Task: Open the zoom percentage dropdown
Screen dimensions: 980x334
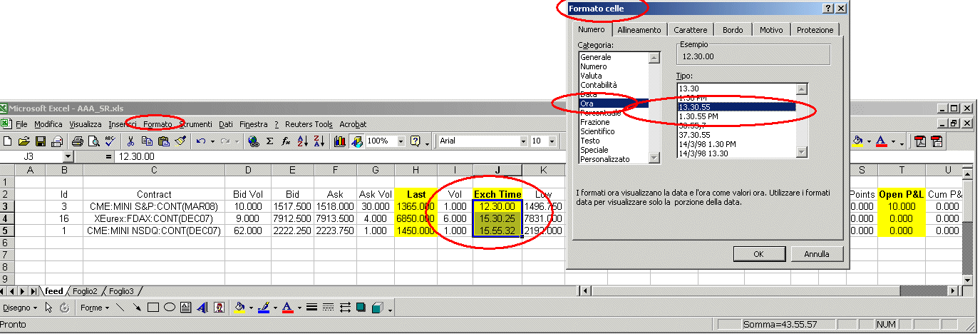Action: (x=401, y=141)
